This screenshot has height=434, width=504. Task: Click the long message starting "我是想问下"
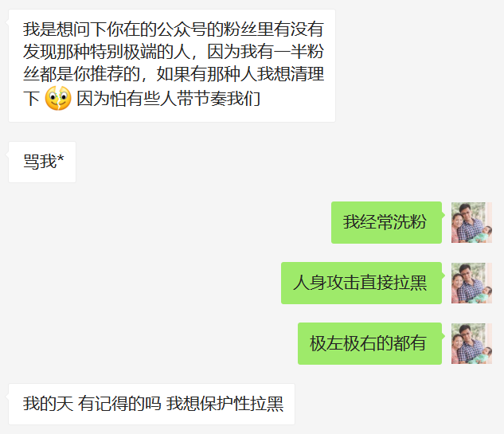tap(172, 65)
